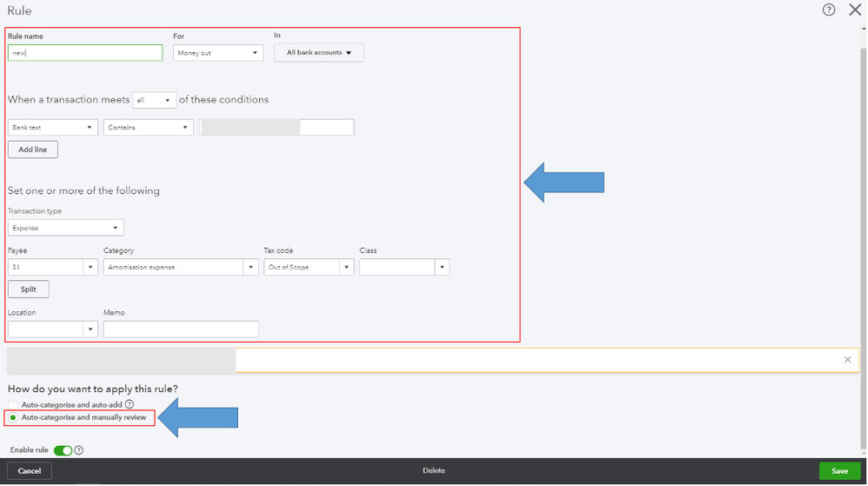Expand the Class dropdown arrow

click(441, 267)
